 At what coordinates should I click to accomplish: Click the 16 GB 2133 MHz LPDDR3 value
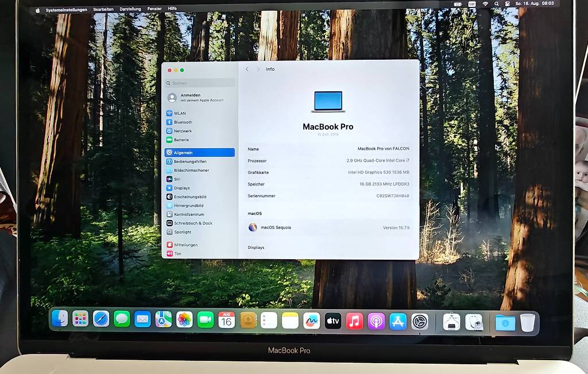[384, 184]
